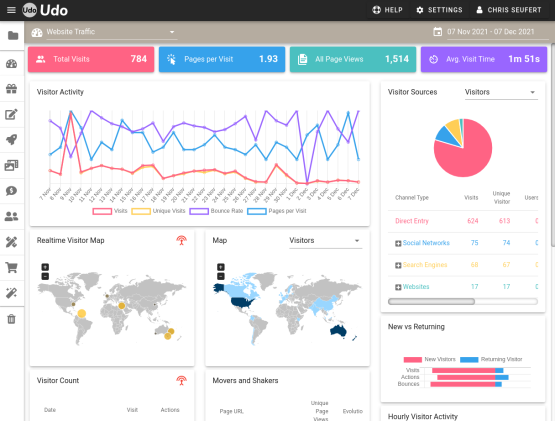Toggle New Visitors legend item

click(x=429, y=359)
